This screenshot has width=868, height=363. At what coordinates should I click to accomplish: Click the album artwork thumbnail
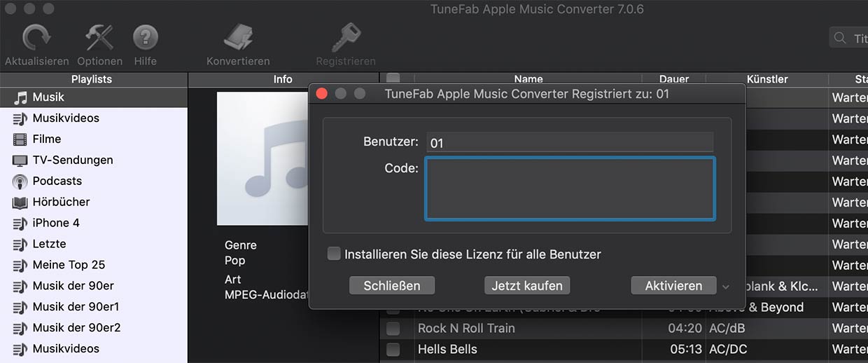pyautogui.click(x=262, y=158)
